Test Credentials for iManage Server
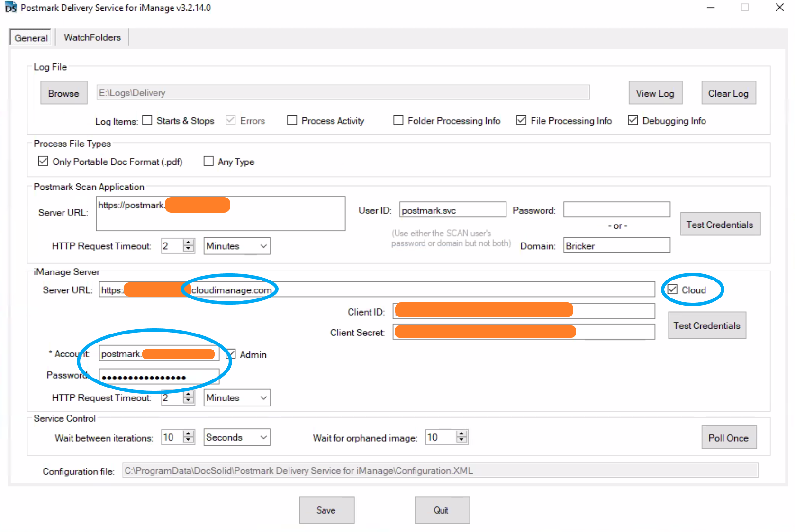Viewport: 795px width, 532px height. click(x=707, y=325)
